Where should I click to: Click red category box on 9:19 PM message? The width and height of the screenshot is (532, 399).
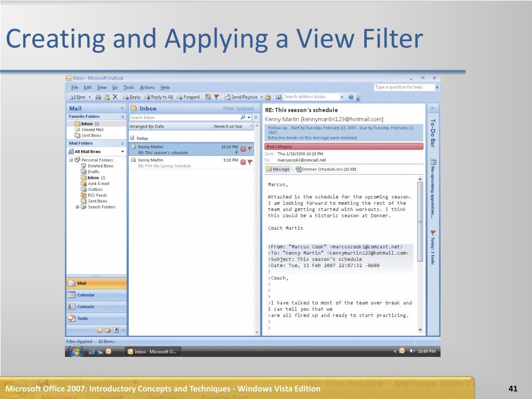pos(243,162)
